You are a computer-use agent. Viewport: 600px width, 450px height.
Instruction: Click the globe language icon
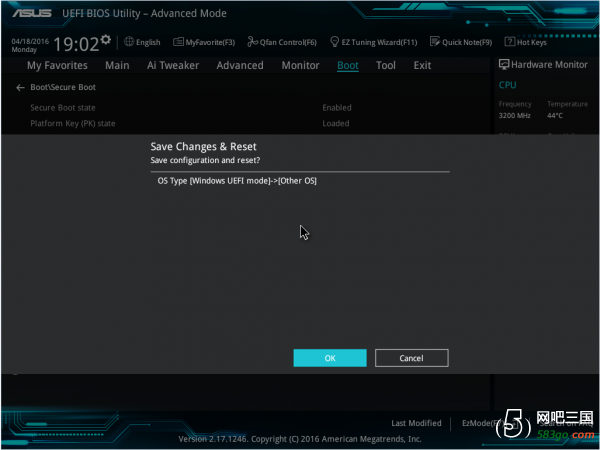(x=129, y=42)
